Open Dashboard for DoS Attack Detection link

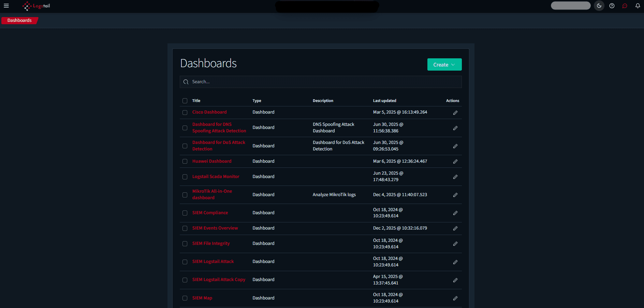click(x=219, y=146)
